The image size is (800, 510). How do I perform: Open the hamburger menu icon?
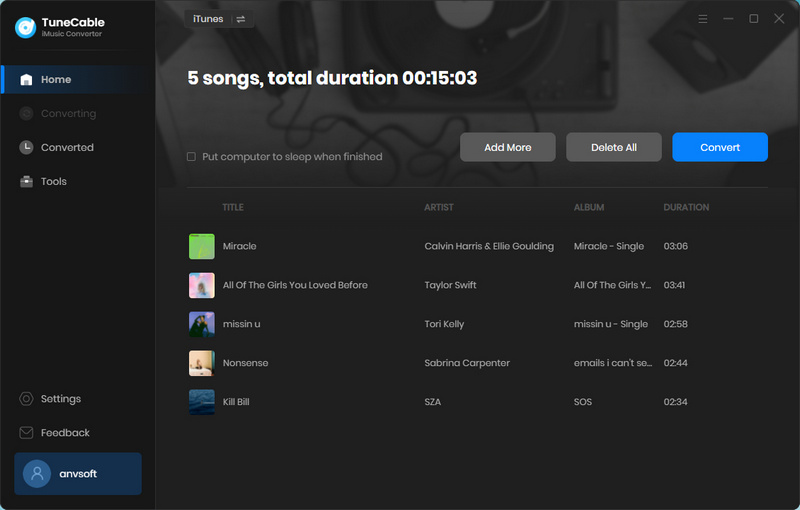[x=703, y=19]
